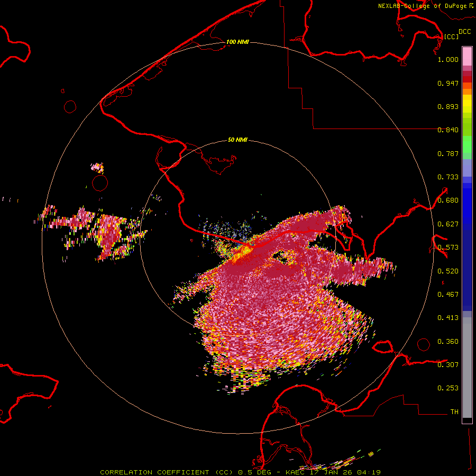Pick the bright blue color bar segment
The image size is (476, 476).
pyautogui.click(x=467, y=204)
